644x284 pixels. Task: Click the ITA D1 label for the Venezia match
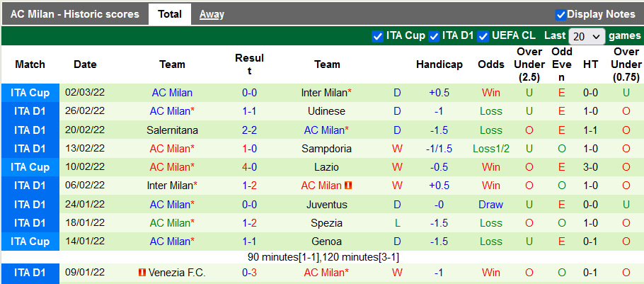pos(30,273)
